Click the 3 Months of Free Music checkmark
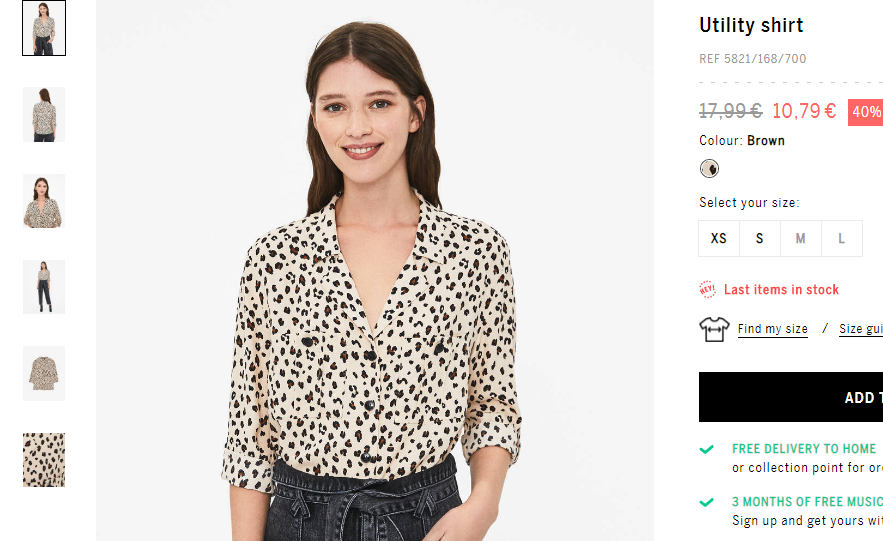883x541 pixels. [x=707, y=502]
